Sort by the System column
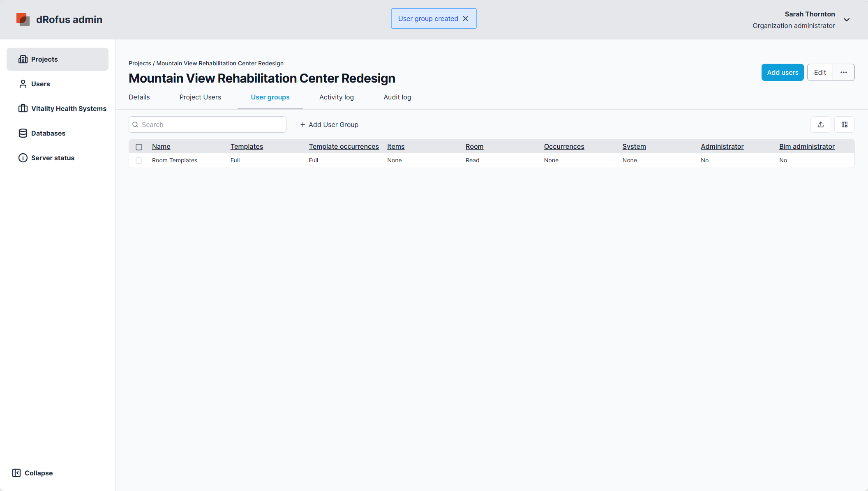This screenshot has width=868, height=491. [x=634, y=146]
